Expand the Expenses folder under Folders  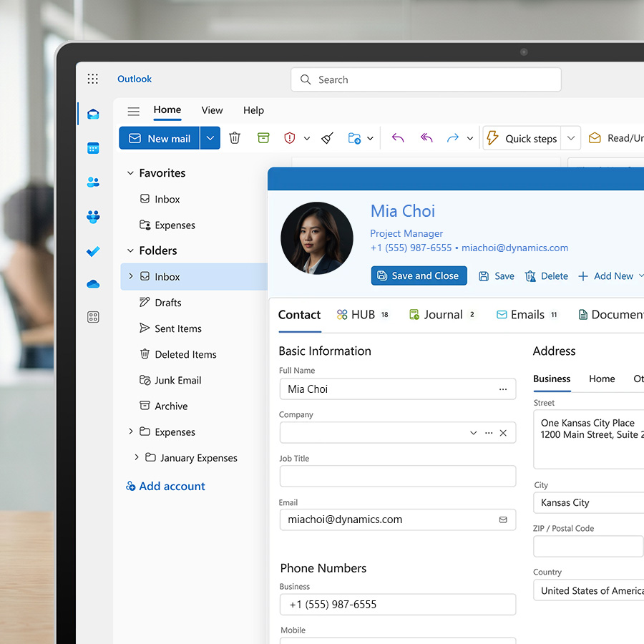(131, 431)
